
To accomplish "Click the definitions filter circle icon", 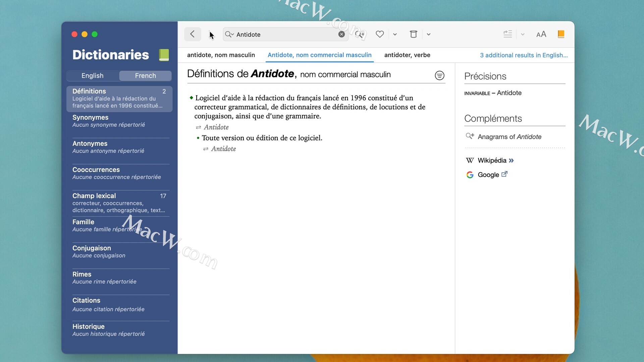I will pos(439,75).
